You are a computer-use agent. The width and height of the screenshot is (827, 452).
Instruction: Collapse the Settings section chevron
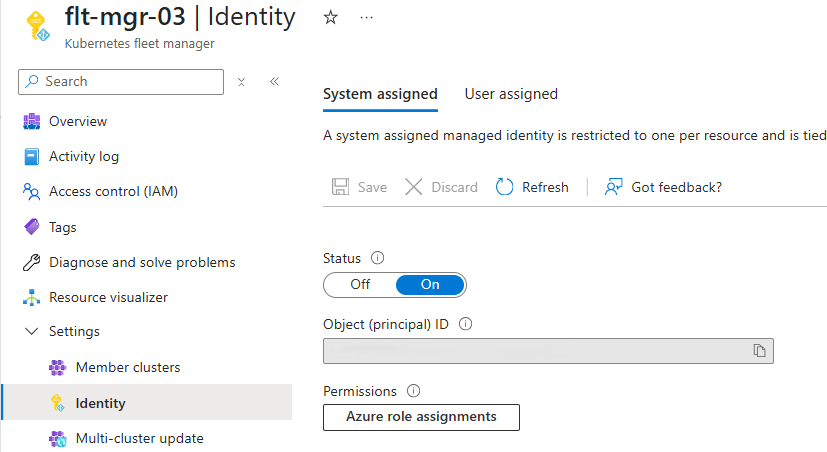32,331
